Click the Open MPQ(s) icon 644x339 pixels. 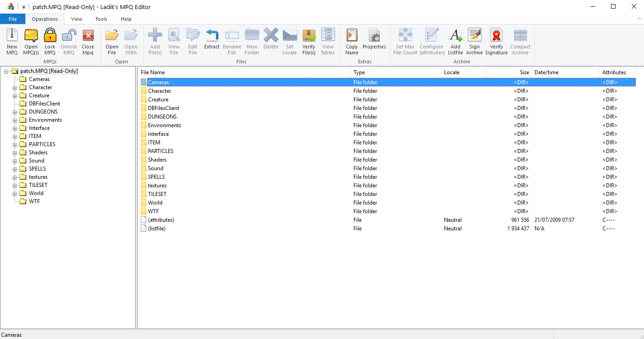pos(31,35)
